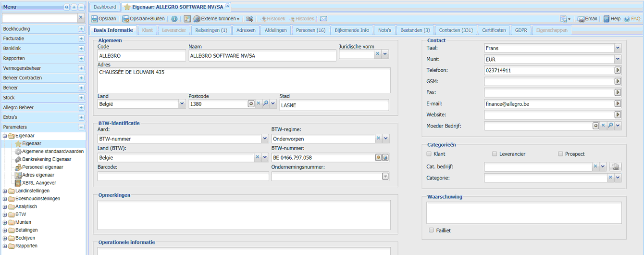Screen dimensions: 644x255
Task: Open the Munt dropdown
Action: click(618, 59)
